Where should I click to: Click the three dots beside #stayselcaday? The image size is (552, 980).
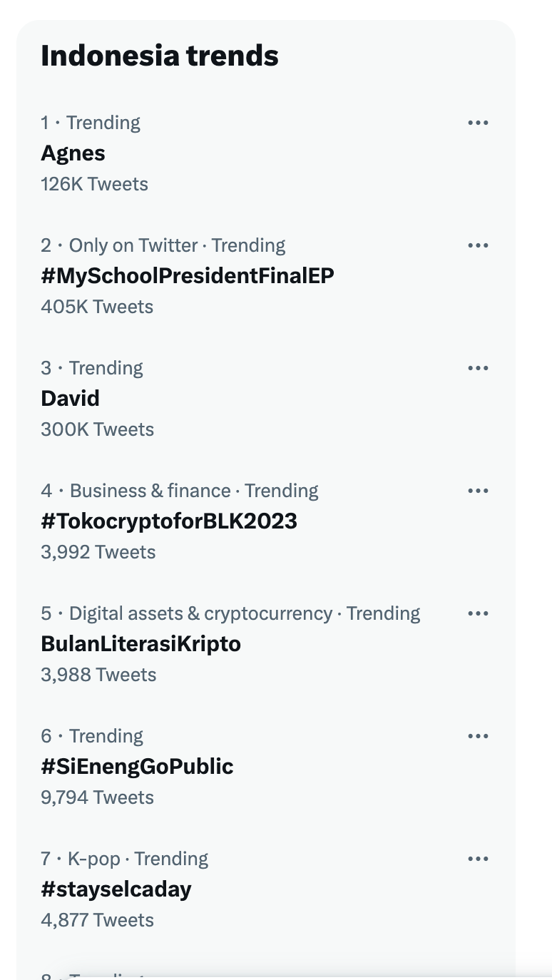(478, 859)
